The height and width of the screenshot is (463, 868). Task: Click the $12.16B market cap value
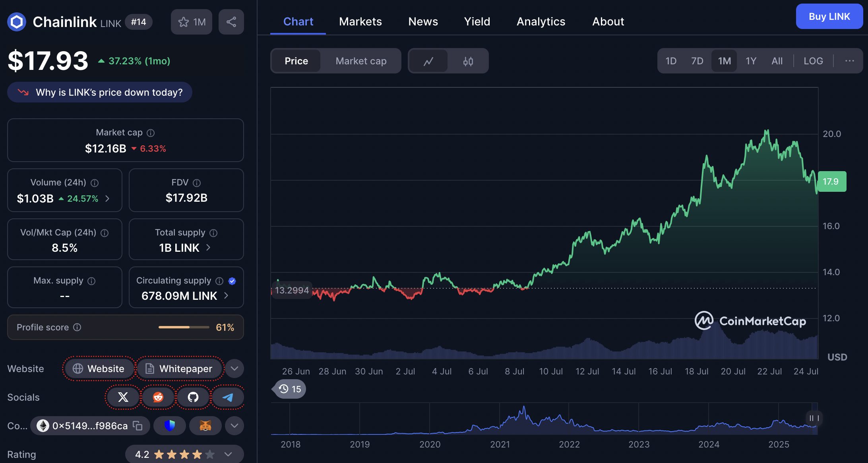point(105,149)
